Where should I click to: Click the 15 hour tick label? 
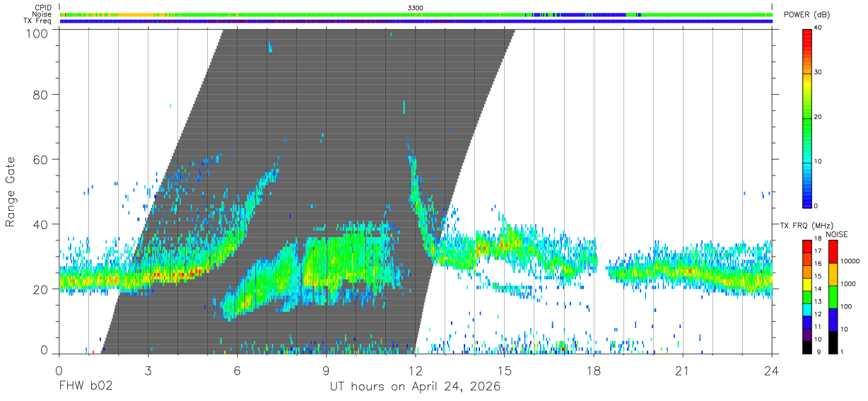[x=504, y=370]
